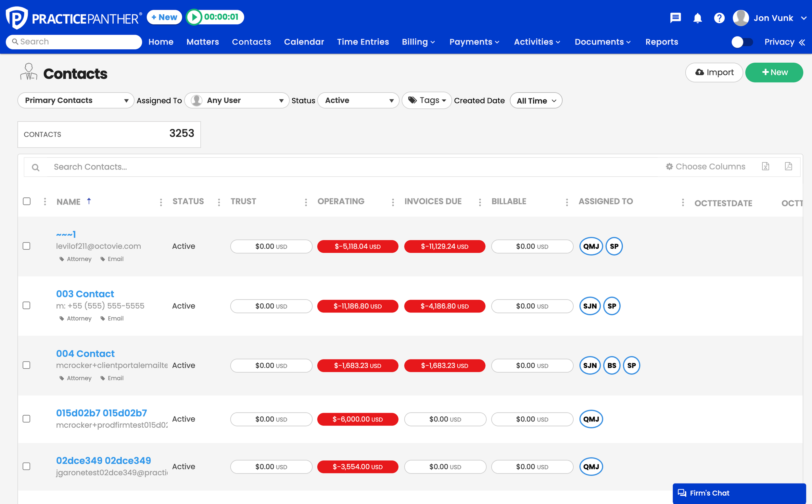The height and width of the screenshot is (504, 812).
Task: Enable the Privacy toggle
Action: coord(742,42)
